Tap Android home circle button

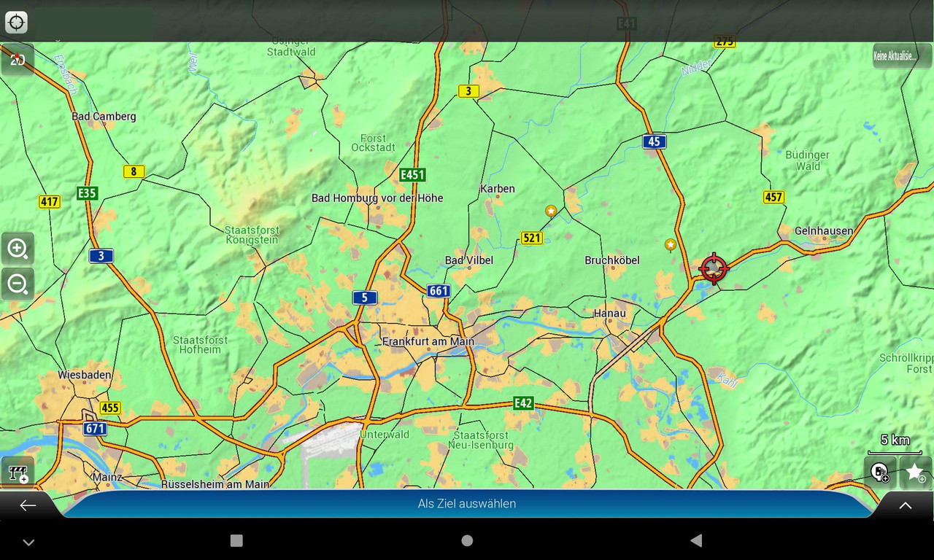coord(467,540)
